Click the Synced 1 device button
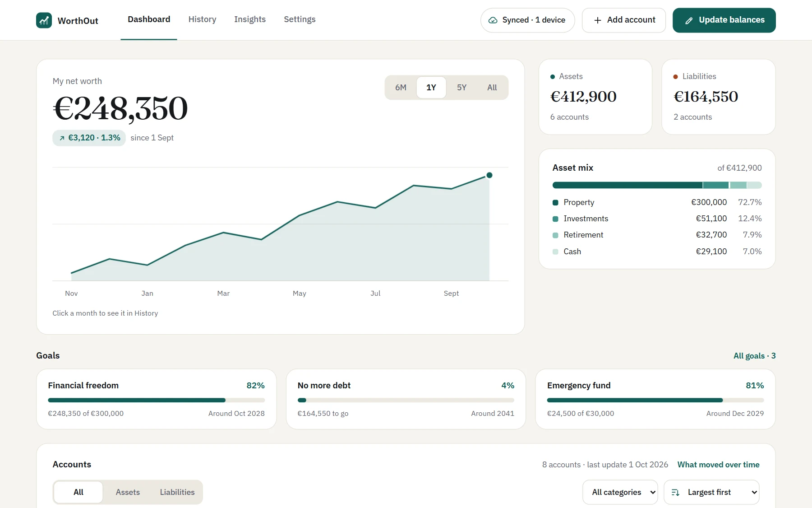This screenshot has width=812, height=508. pyautogui.click(x=528, y=20)
